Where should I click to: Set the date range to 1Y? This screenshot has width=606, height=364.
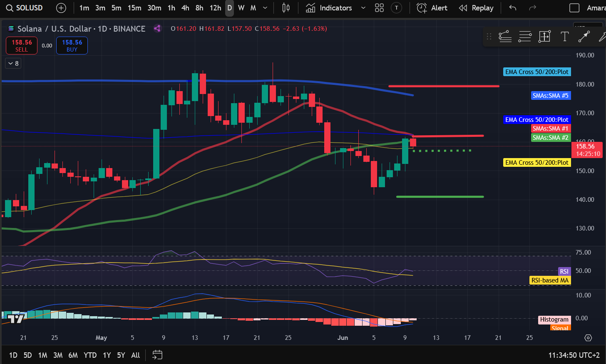click(x=107, y=355)
